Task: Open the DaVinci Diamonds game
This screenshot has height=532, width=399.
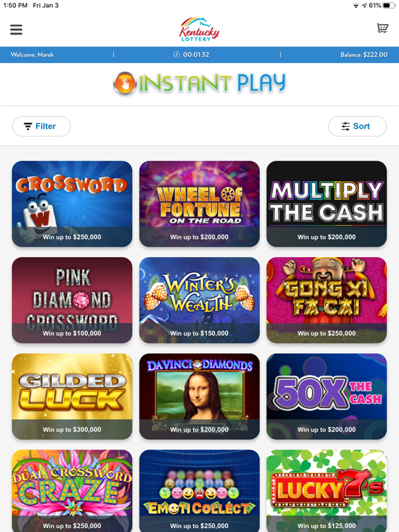Action: click(x=199, y=396)
